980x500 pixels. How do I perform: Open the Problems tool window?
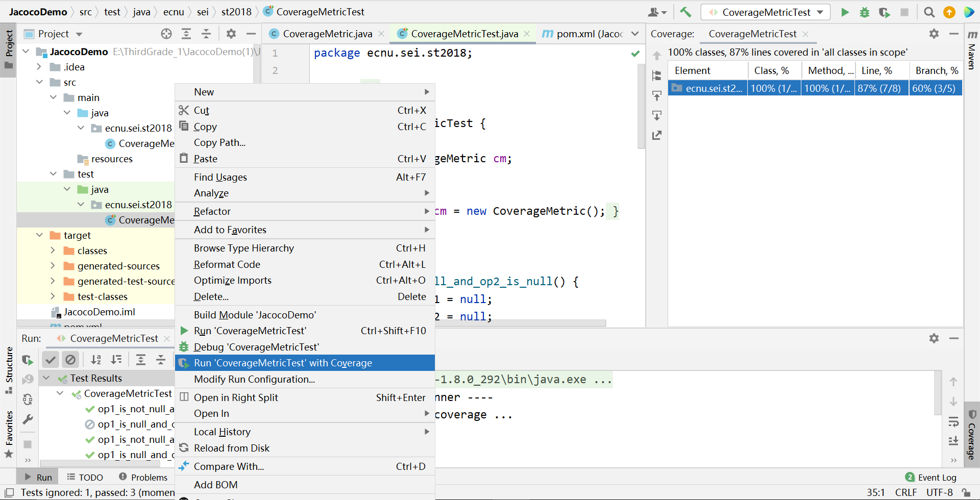[143, 477]
